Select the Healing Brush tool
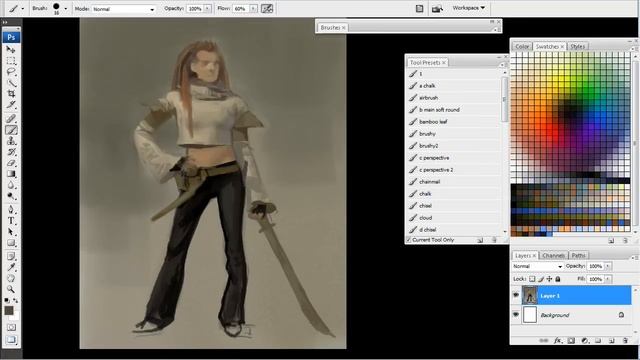Screen dimensions: 640x360 11,119
